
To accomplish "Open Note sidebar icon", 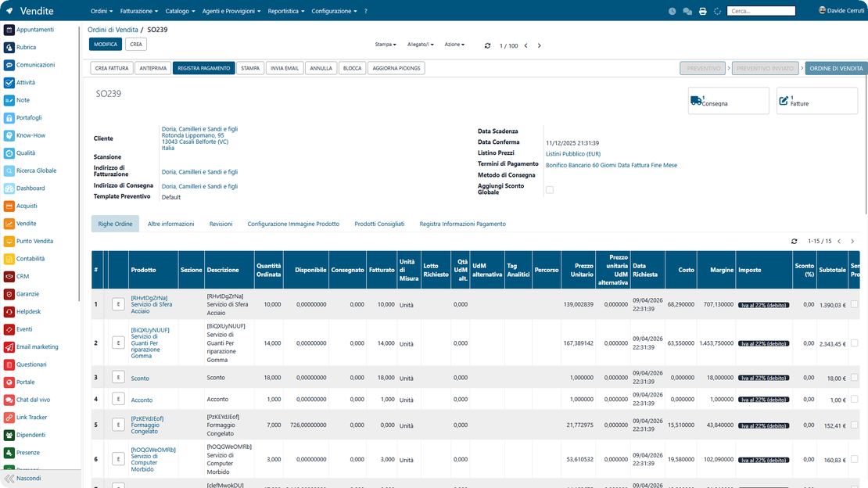I will [x=9, y=100].
